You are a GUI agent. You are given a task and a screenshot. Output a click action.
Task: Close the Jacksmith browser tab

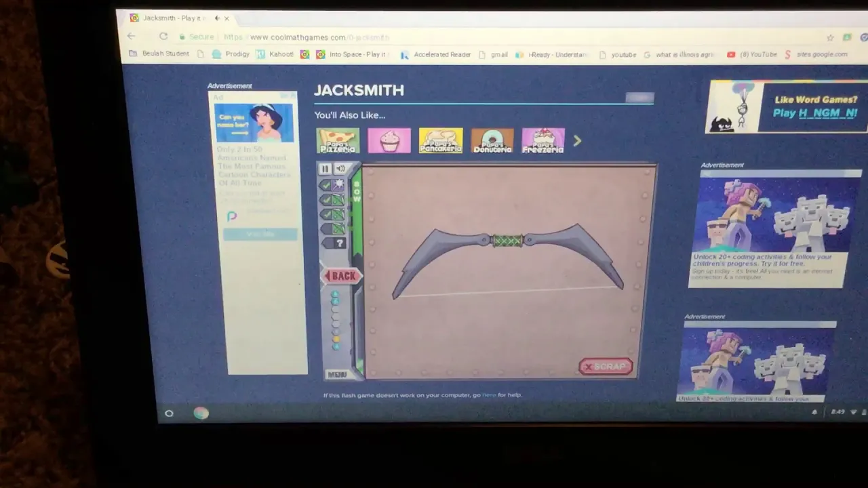point(226,18)
